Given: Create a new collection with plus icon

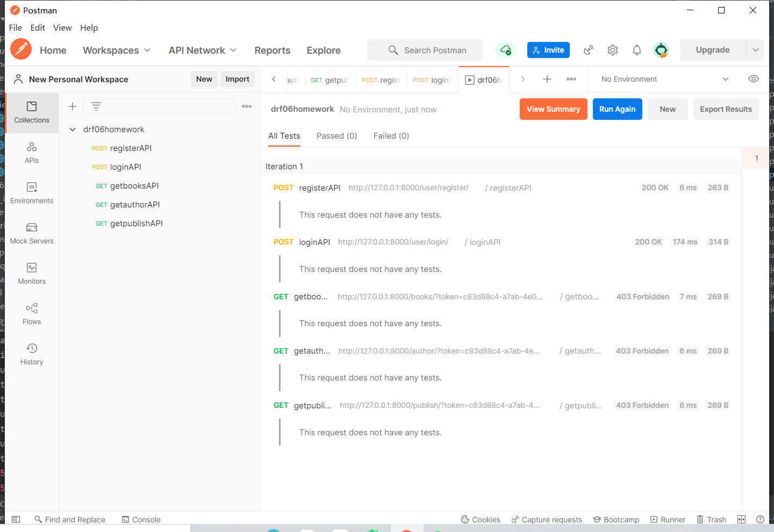Looking at the screenshot, I should (73, 106).
